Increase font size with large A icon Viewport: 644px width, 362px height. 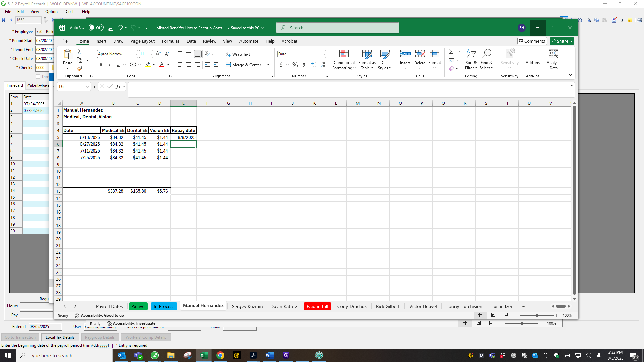pyautogui.click(x=158, y=54)
